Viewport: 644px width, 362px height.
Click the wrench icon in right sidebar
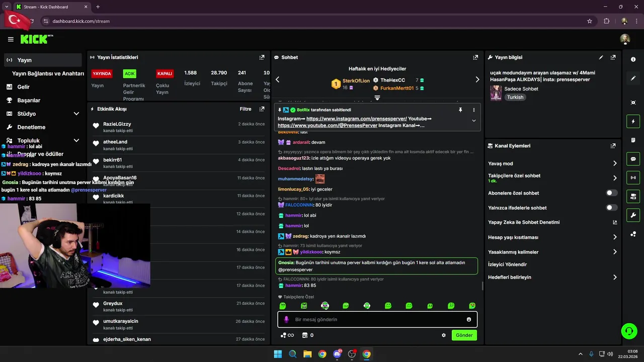click(633, 215)
